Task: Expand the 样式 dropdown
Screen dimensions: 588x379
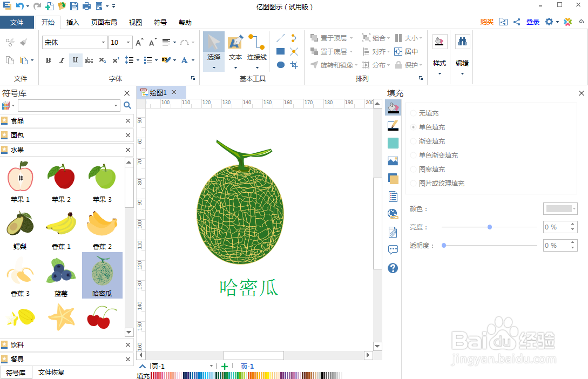Action: tap(440, 73)
